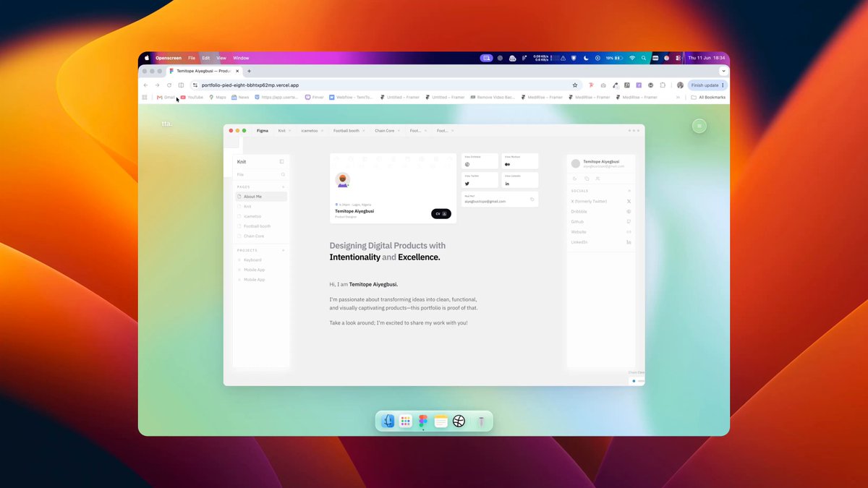This screenshot has height=488, width=868.
Task: Open the Window menu in the menu bar
Action: coord(241,58)
